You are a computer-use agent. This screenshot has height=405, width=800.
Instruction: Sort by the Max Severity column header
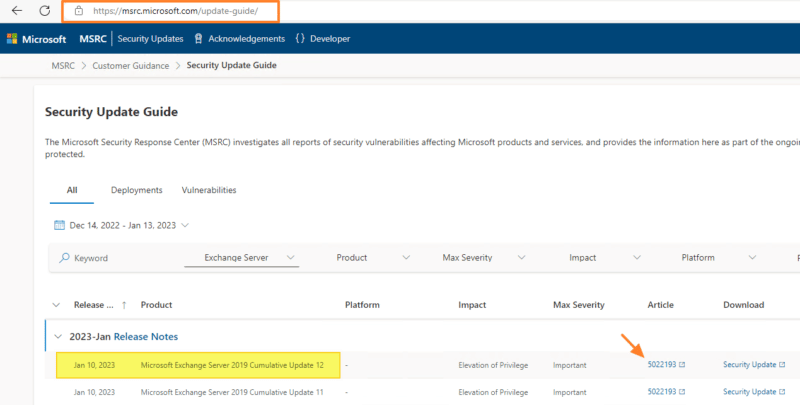[x=579, y=305]
